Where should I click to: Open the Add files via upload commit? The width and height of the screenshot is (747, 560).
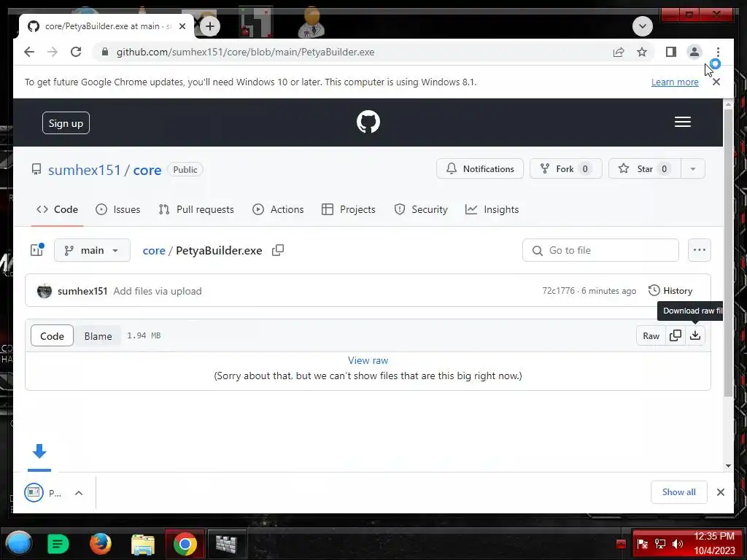click(x=158, y=291)
